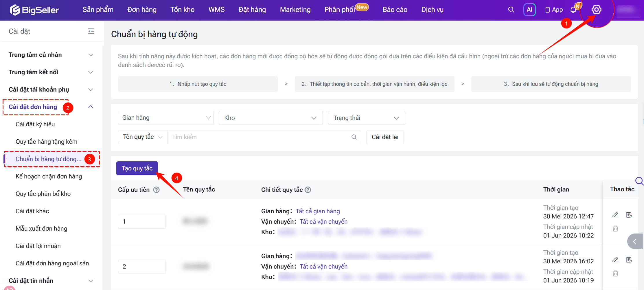Click the priority input showing 2
Viewport: 644px width, 290px height.
coord(142,267)
